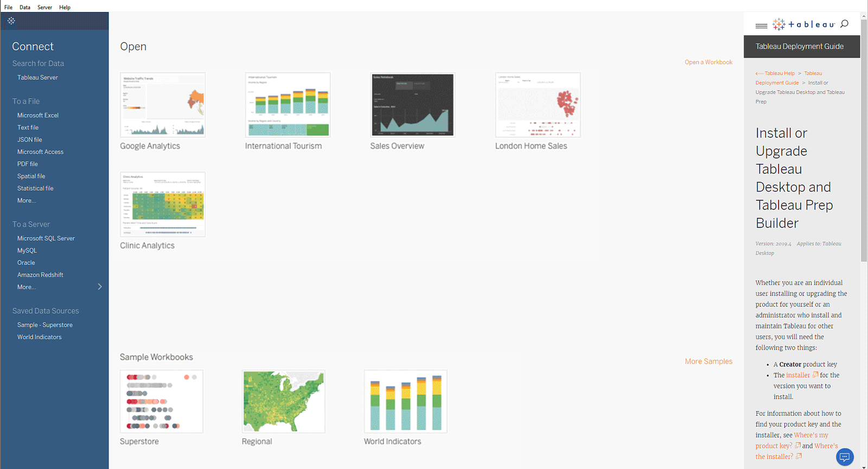Connect to Amazon Redshift
Viewport: 868px width, 469px height.
tap(40, 275)
